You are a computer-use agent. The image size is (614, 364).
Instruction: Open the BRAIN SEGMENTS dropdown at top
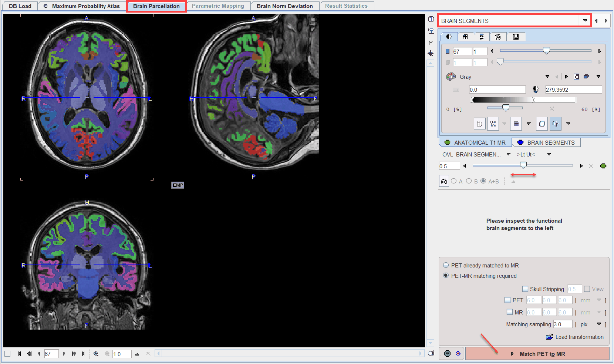[585, 21]
